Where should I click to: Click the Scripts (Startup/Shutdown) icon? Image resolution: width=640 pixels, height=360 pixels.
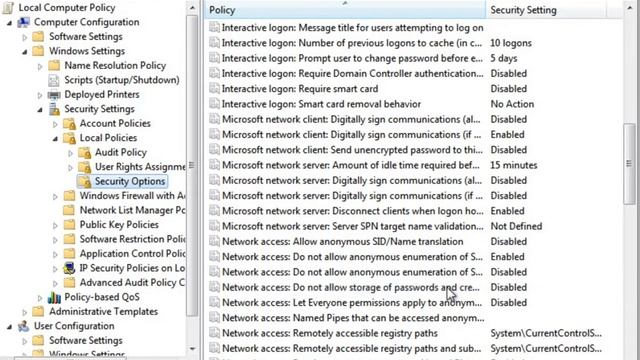[x=54, y=80]
